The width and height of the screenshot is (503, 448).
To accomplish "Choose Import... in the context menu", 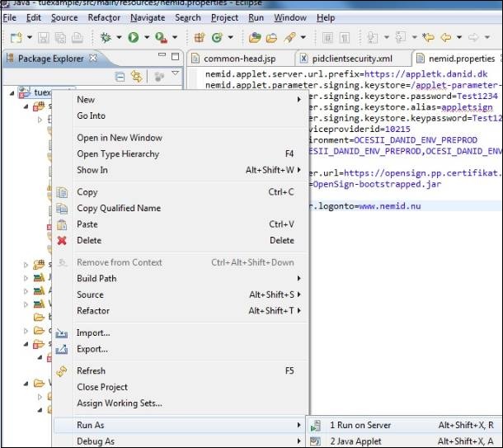I will [181, 332].
